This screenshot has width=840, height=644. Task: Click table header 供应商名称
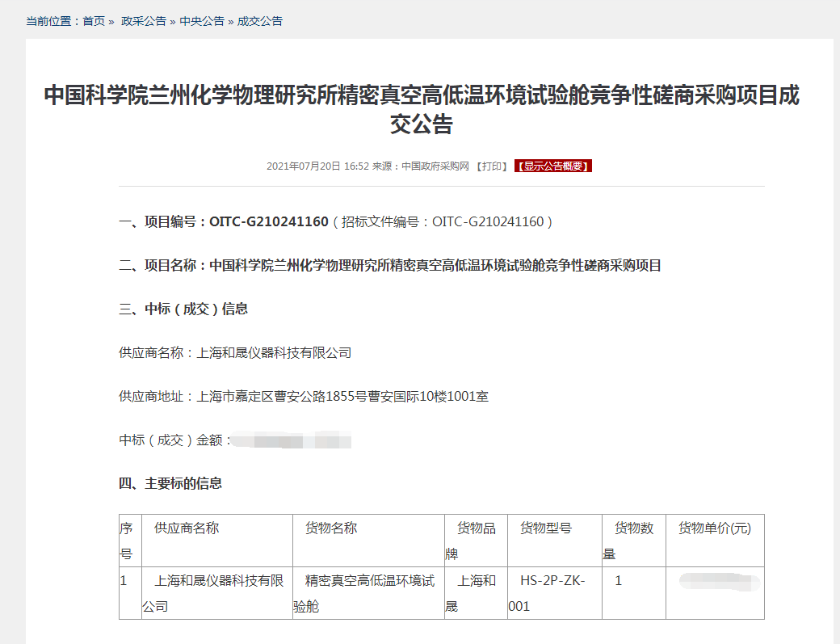pyautogui.click(x=217, y=541)
